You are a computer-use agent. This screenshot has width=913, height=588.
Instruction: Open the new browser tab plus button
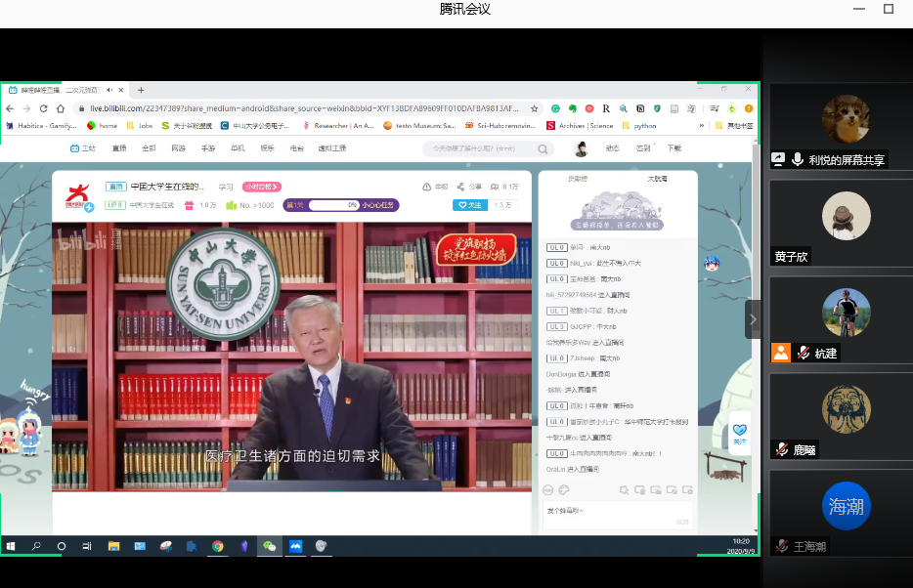point(141,90)
